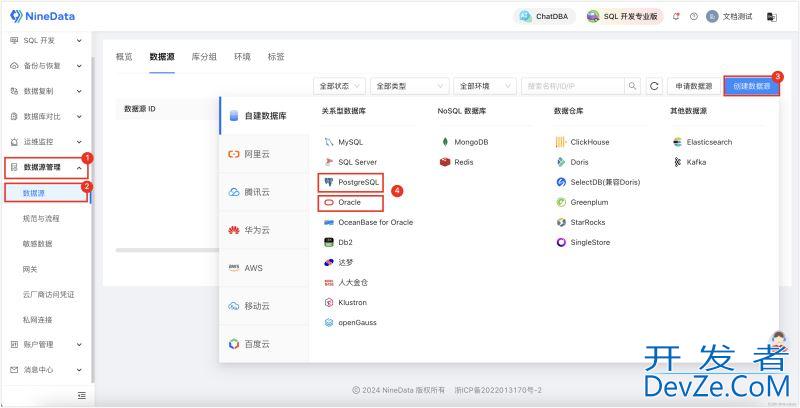Open the 全部环境 filter dropdown
The image size is (800, 408).
pyautogui.click(x=485, y=86)
